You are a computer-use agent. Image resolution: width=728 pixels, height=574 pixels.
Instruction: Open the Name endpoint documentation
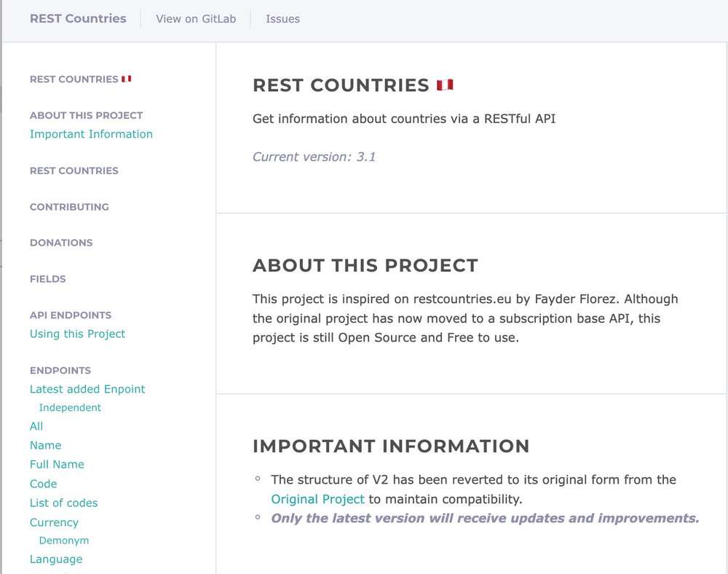pyautogui.click(x=45, y=445)
